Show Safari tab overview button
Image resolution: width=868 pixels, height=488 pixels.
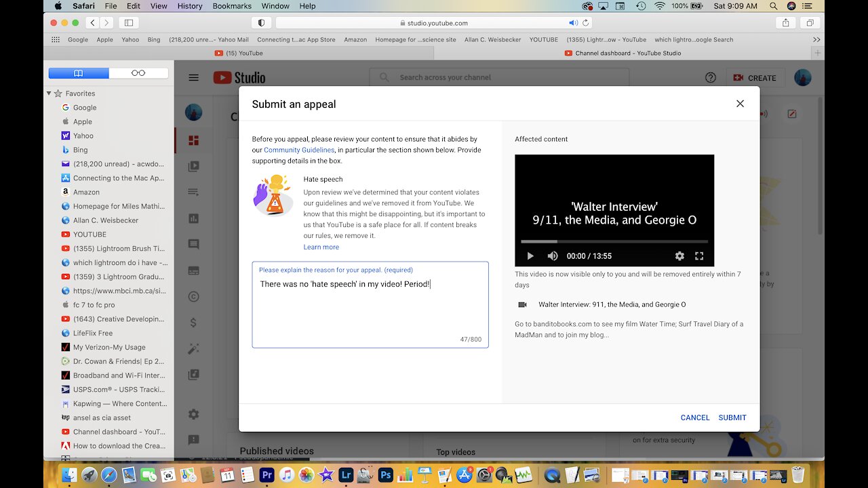(x=810, y=22)
